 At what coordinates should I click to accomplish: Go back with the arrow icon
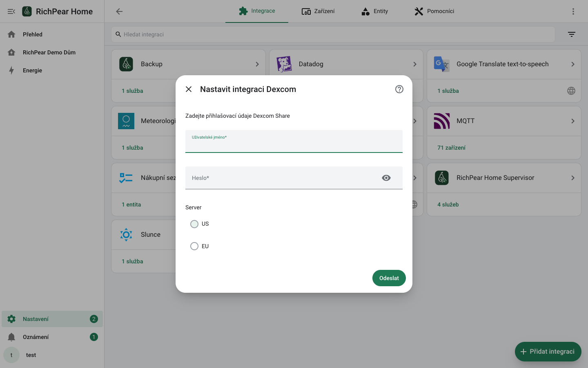click(x=119, y=11)
